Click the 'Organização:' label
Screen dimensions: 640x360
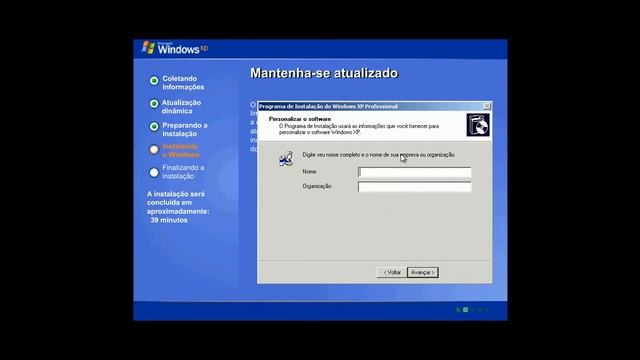(x=317, y=186)
